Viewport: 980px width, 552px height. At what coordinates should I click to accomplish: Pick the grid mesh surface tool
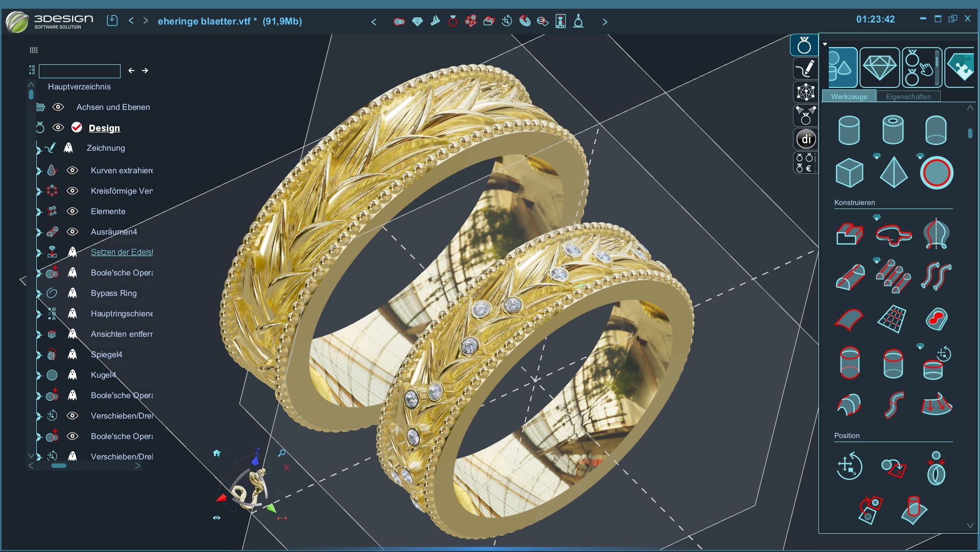(x=892, y=319)
